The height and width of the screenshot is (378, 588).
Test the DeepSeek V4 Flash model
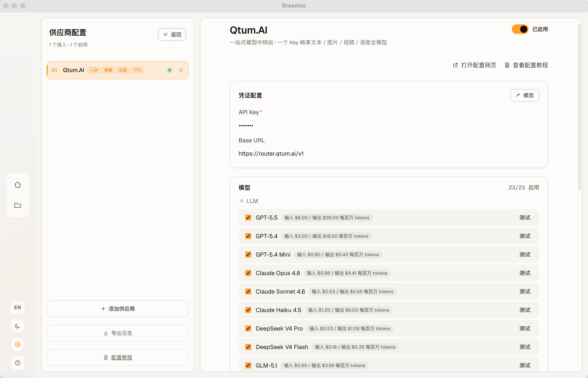pyautogui.click(x=525, y=347)
